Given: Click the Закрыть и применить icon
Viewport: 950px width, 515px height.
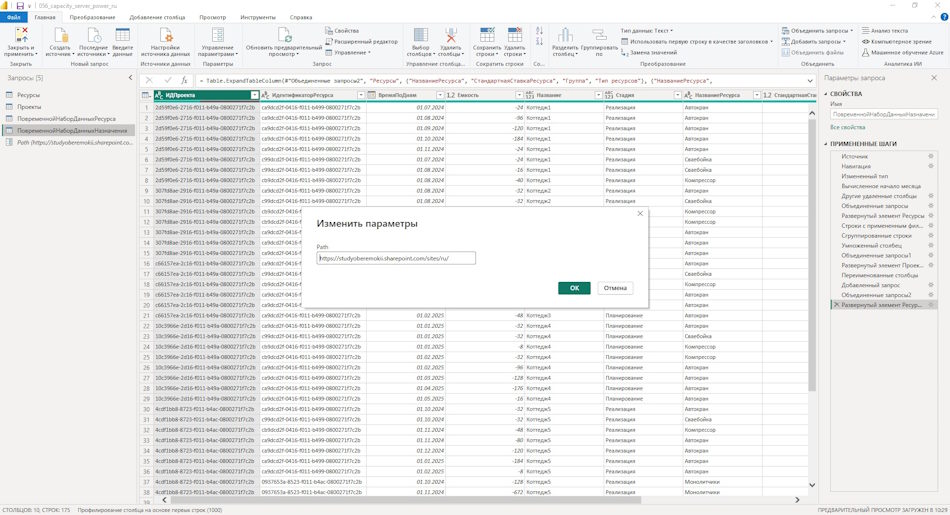Looking at the screenshot, I should coord(21,35).
